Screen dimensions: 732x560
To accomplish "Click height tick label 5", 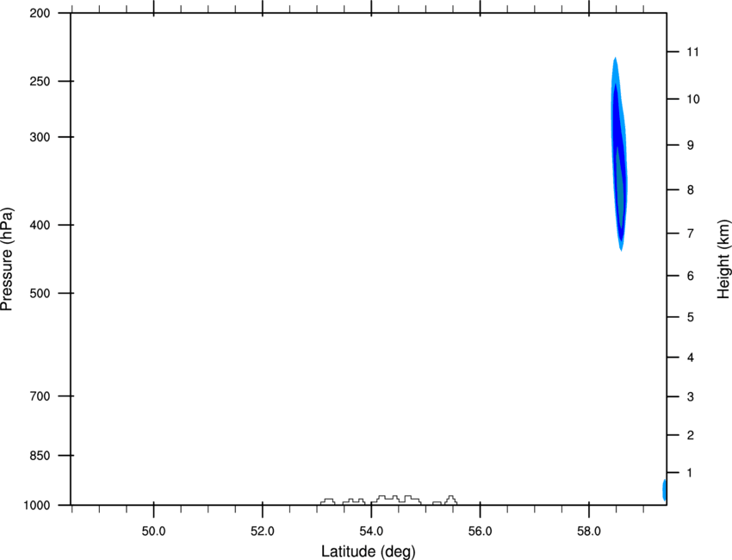I will (x=691, y=317).
